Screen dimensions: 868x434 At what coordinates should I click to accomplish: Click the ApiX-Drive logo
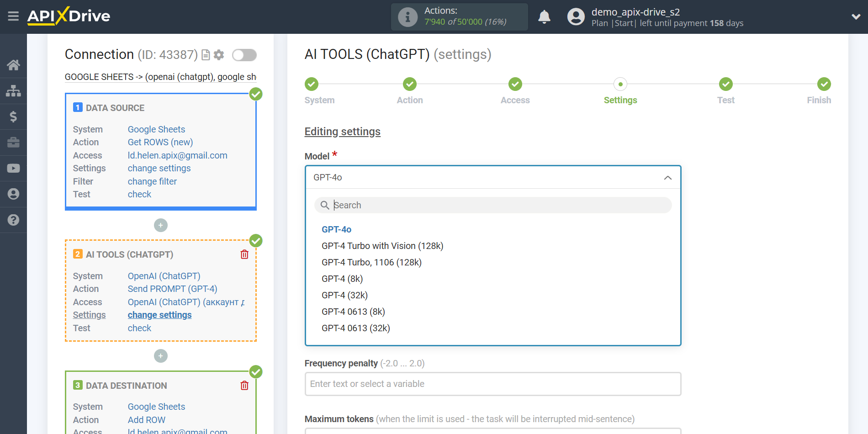pyautogui.click(x=69, y=16)
